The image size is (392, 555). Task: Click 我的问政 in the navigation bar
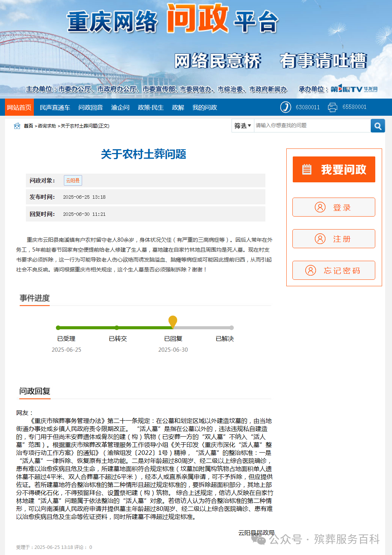pos(205,107)
